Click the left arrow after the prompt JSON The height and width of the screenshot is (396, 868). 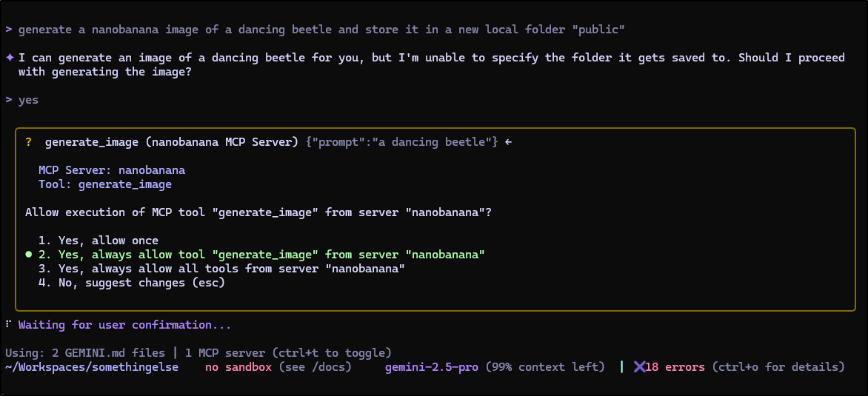click(x=508, y=141)
